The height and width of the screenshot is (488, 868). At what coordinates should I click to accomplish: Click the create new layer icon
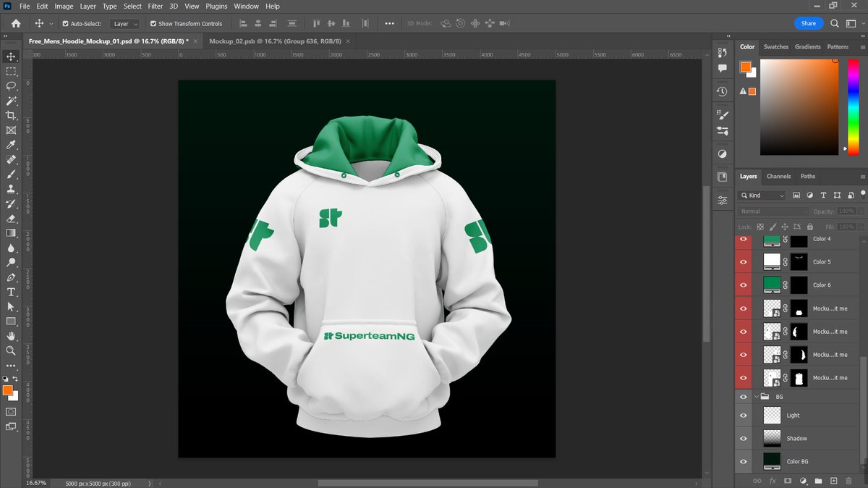(x=833, y=481)
